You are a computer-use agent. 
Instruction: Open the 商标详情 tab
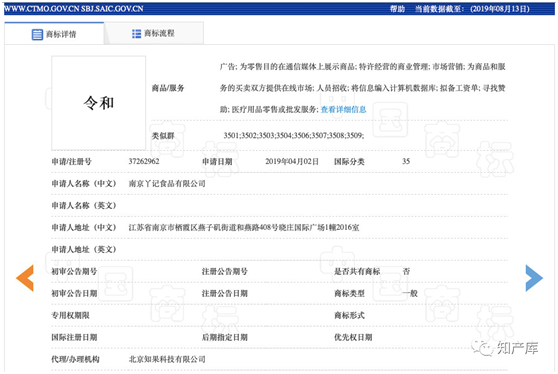click(x=54, y=33)
